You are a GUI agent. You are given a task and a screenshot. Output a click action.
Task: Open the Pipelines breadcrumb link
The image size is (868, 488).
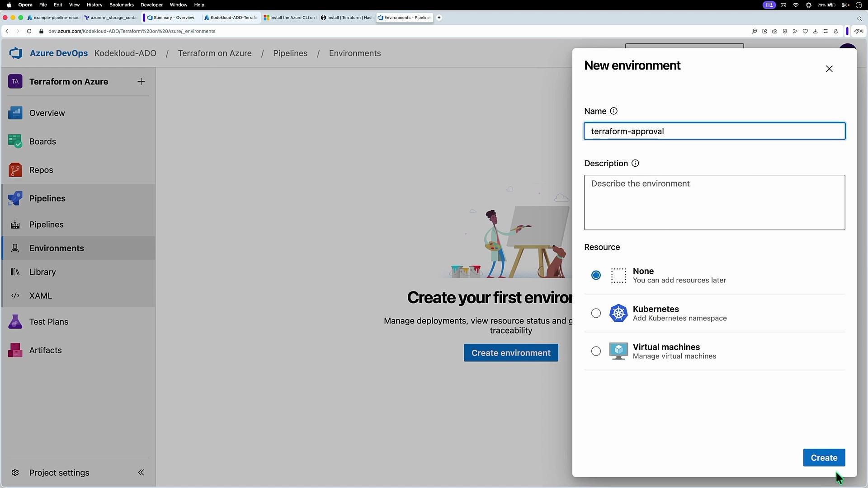290,53
